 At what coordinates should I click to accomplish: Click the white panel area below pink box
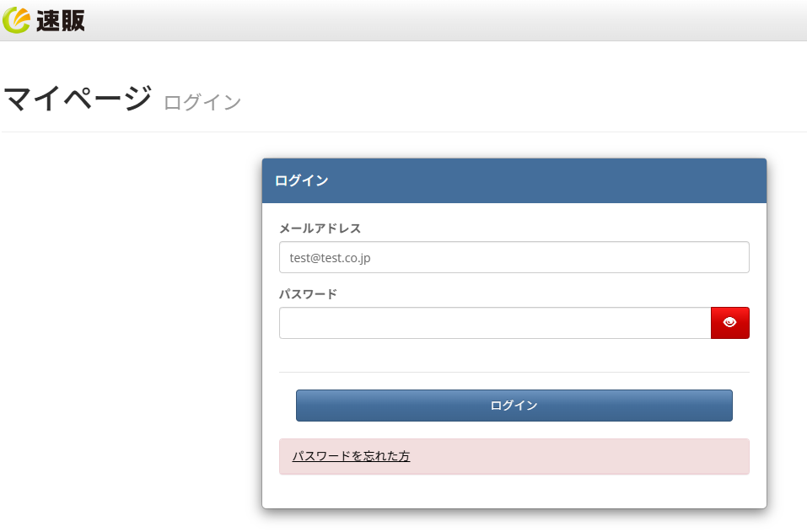click(x=514, y=492)
